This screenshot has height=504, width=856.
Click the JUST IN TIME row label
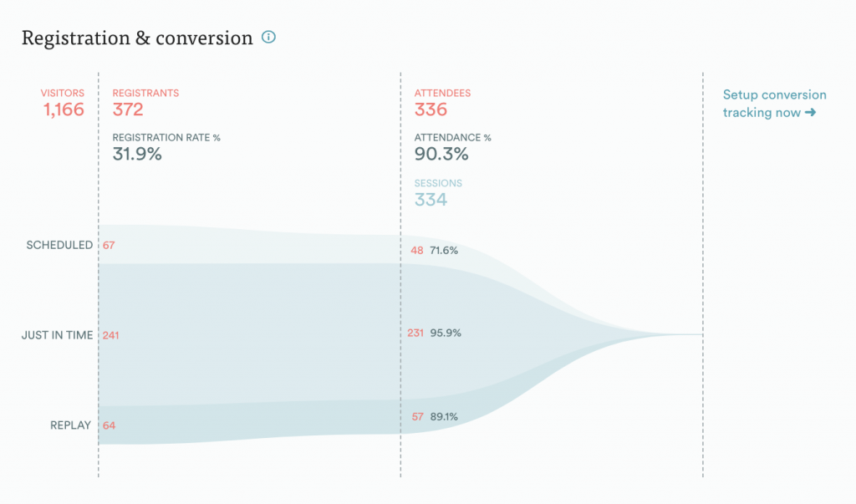point(57,335)
